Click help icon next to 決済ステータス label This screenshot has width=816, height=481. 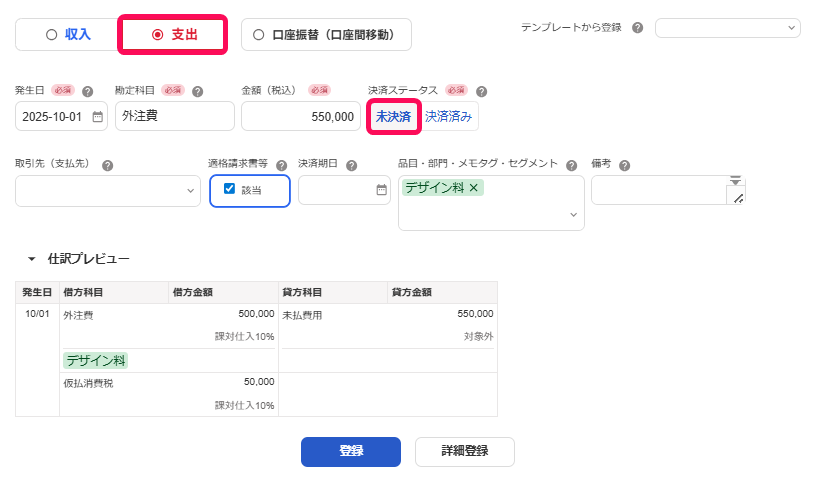[x=481, y=92]
